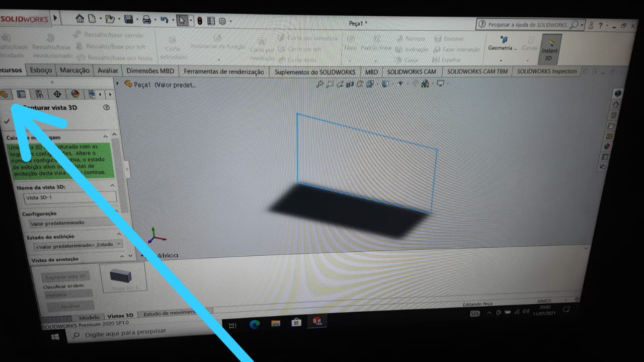Click the Nome da vista 3D field
The width and height of the screenshot is (644, 362).
point(70,197)
